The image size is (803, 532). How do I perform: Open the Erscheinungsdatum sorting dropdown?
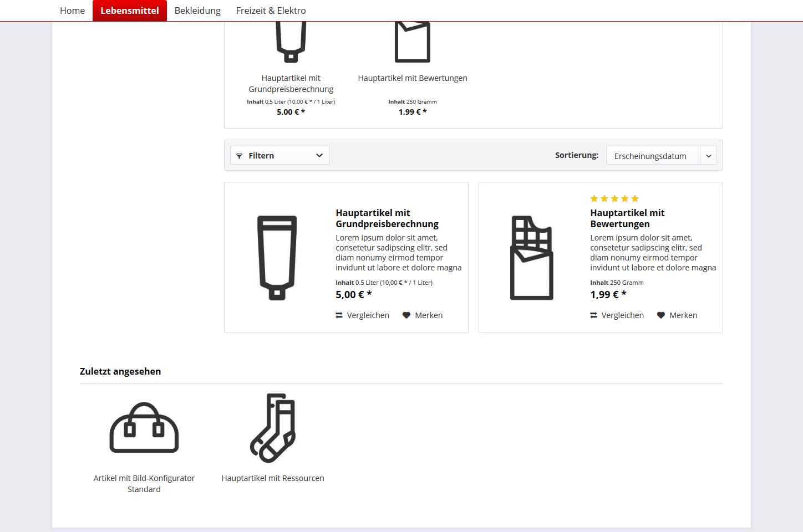coord(662,156)
